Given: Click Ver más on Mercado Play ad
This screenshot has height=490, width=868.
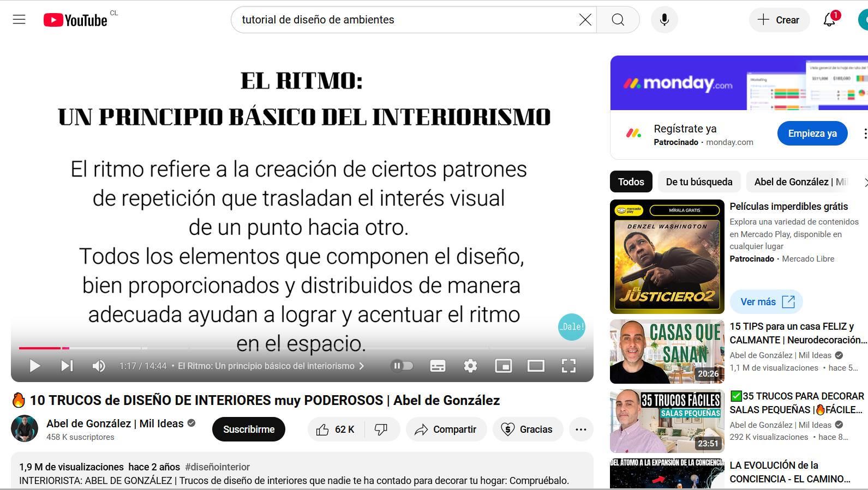Looking at the screenshot, I should click(x=767, y=302).
